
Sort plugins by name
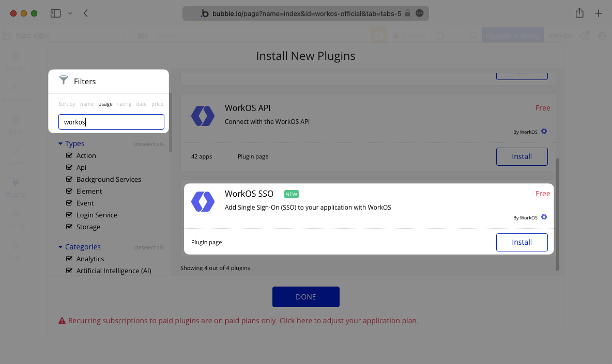pos(86,104)
